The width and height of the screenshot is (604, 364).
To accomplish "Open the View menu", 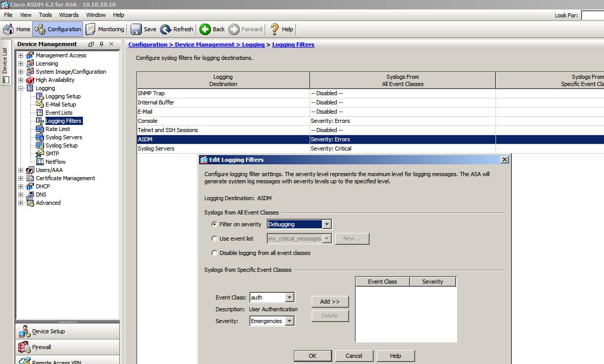I will coord(26,15).
